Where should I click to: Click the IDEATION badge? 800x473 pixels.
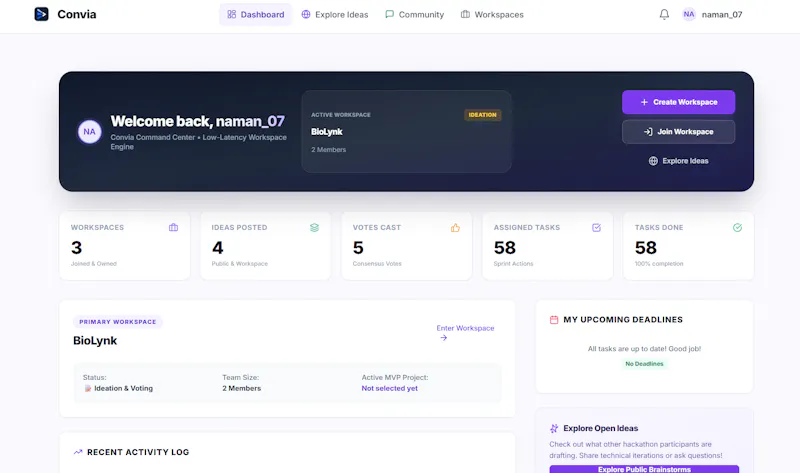tap(482, 115)
